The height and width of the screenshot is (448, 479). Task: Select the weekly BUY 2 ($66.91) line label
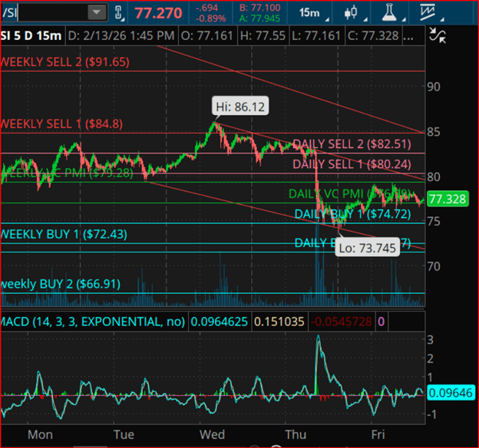[60, 283]
